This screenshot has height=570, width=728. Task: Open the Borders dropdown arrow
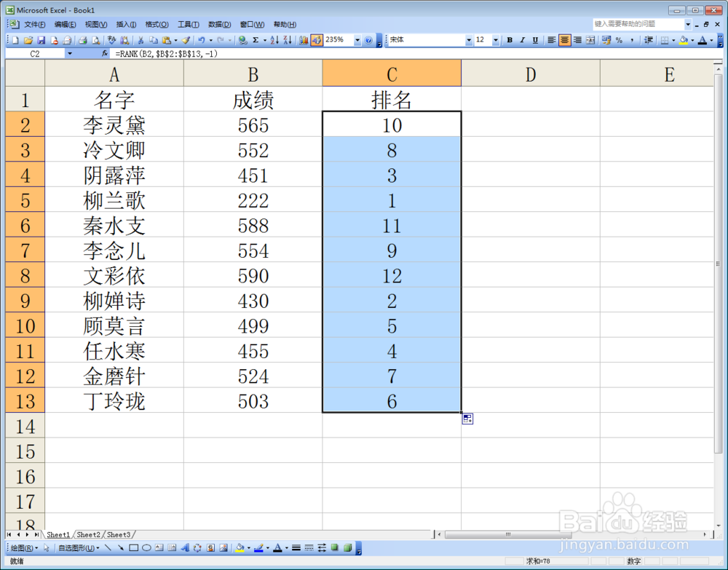point(673,40)
